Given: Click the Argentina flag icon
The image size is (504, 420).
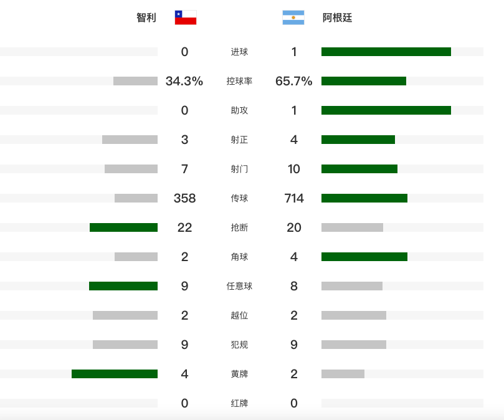Looking at the screenshot, I should pyautogui.click(x=293, y=17).
